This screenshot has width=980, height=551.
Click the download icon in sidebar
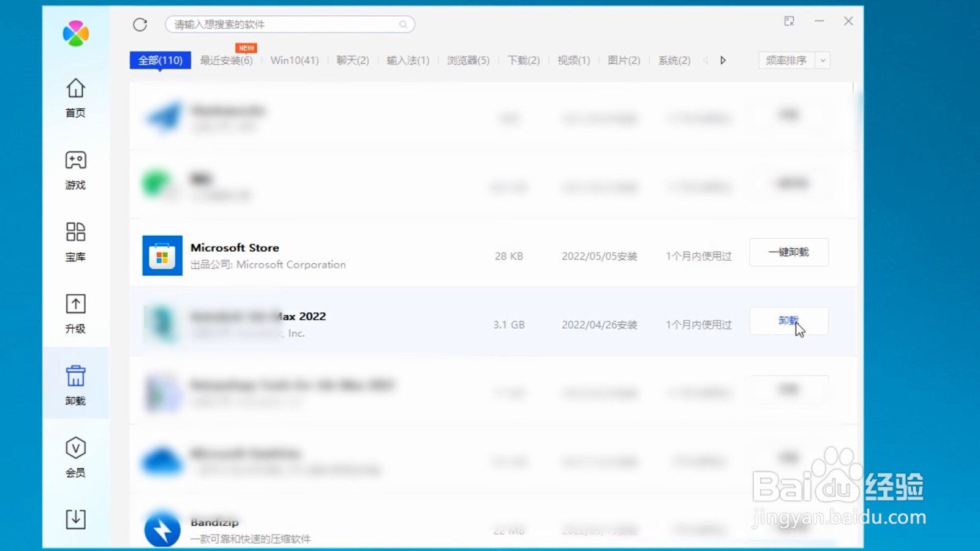(x=75, y=519)
